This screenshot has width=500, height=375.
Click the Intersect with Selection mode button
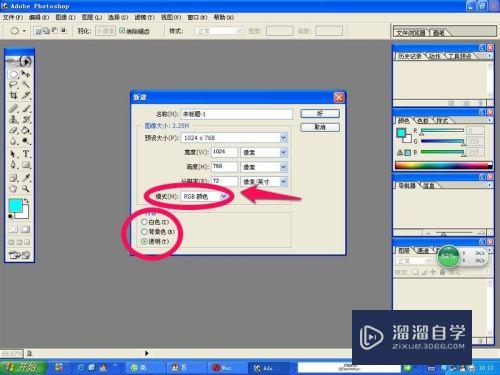[x=63, y=31]
